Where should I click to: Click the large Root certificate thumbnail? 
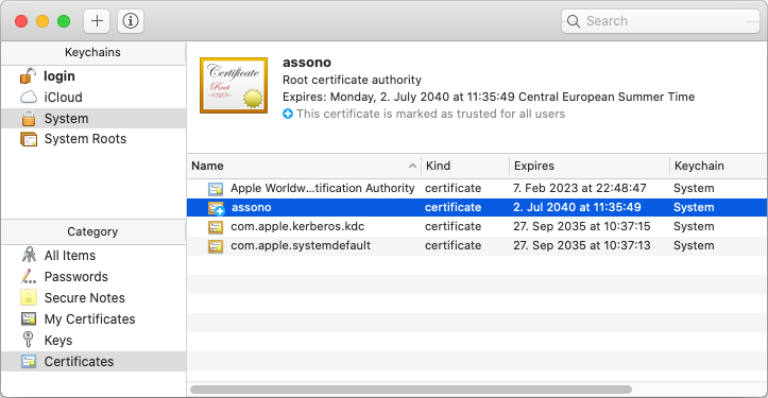coord(234,85)
